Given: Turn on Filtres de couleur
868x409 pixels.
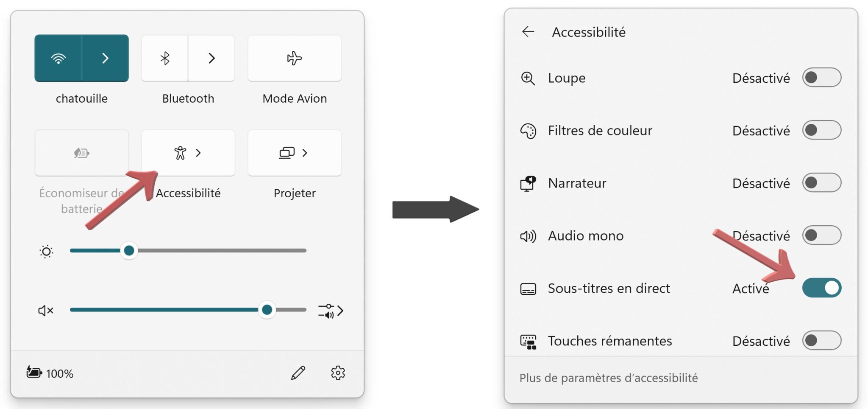Looking at the screenshot, I should [x=822, y=131].
